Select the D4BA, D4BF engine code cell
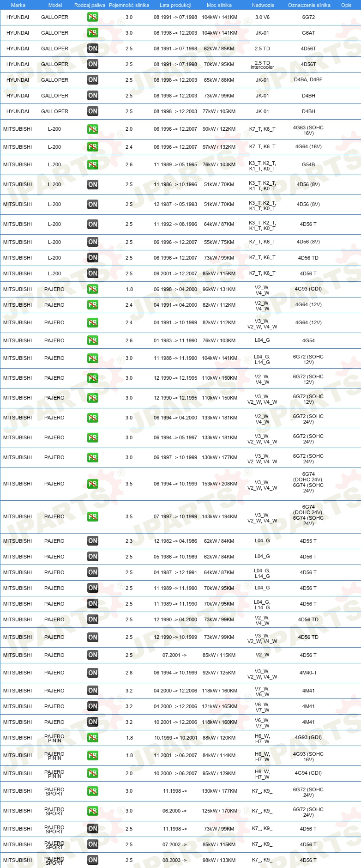 tap(308, 80)
